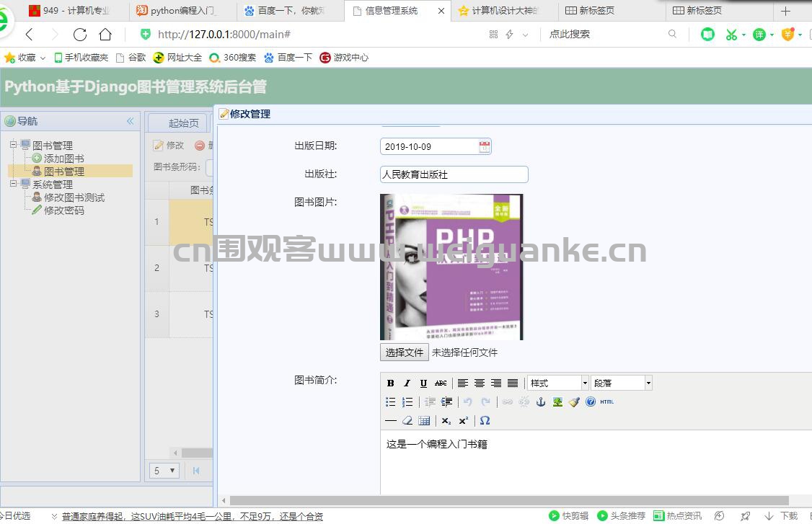
Task: Click the 选择文件 choose file button
Action: pyautogui.click(x=405, y=352)
